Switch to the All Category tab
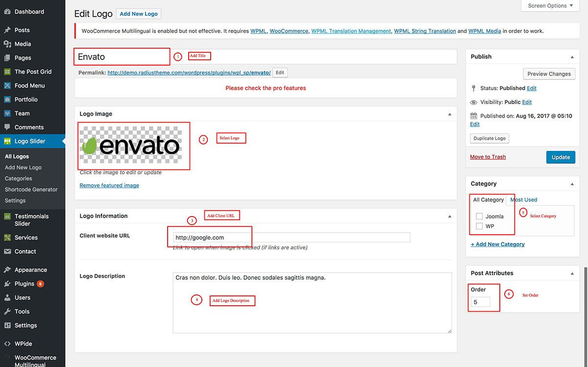The height and width of the screenshot is (367, 588). click(489, 200)
